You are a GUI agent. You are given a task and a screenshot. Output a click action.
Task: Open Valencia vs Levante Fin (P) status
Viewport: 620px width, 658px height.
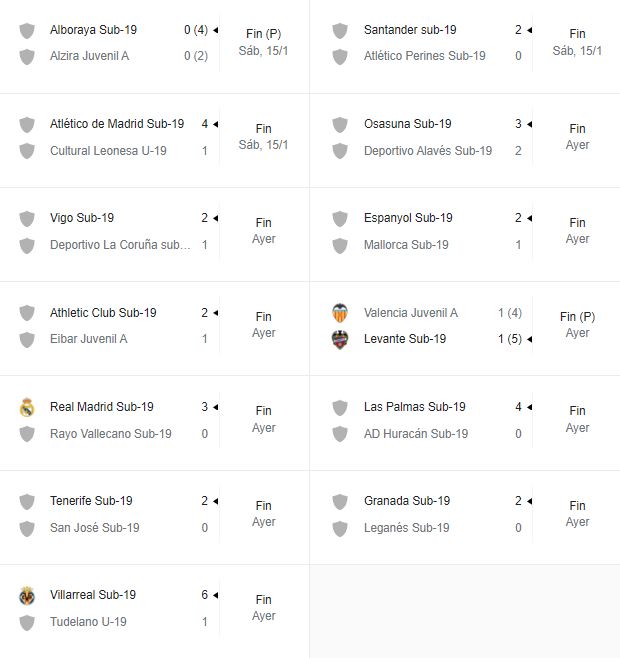pyautogui.click(x=577, y=317)
